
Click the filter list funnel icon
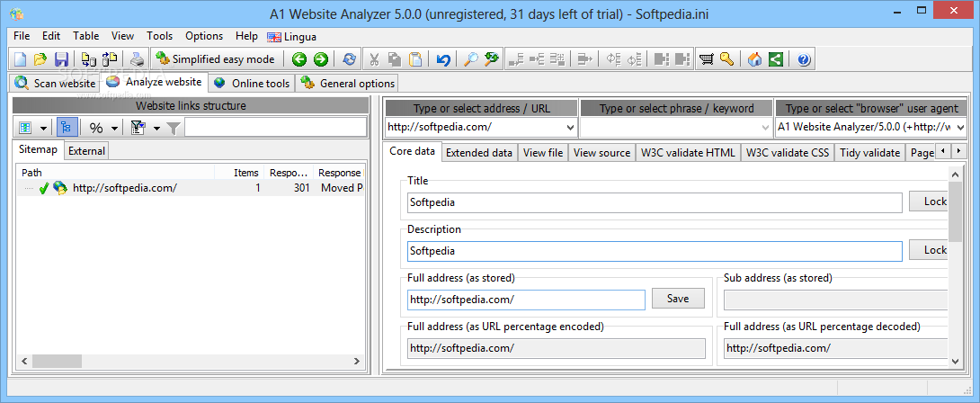138,128
